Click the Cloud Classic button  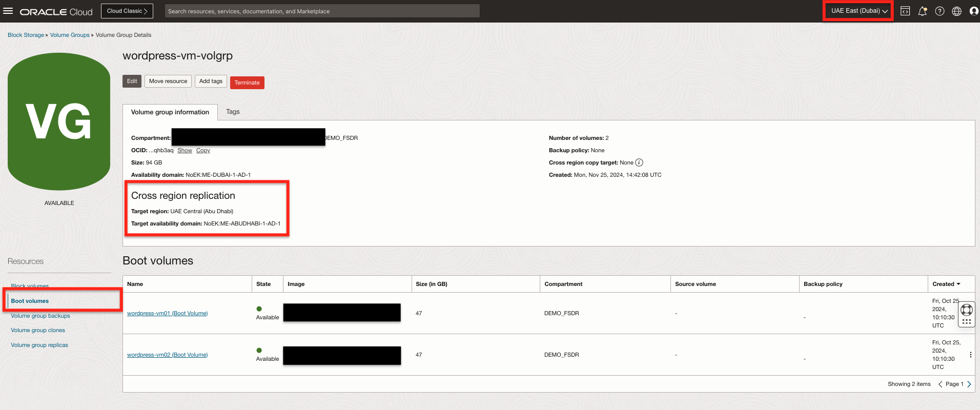(x=127, y=11)
